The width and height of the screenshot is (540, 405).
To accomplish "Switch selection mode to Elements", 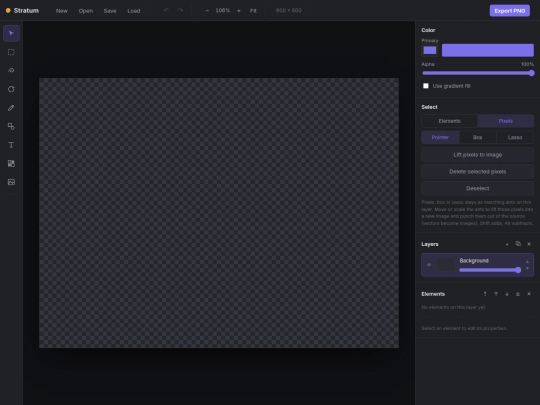I will tap(449, 121).
